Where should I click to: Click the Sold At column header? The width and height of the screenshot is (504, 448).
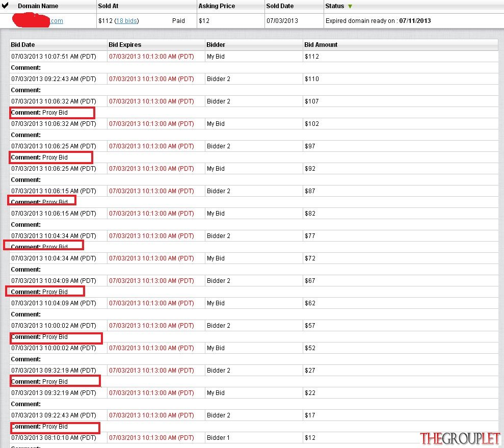[x=108, y=6]
